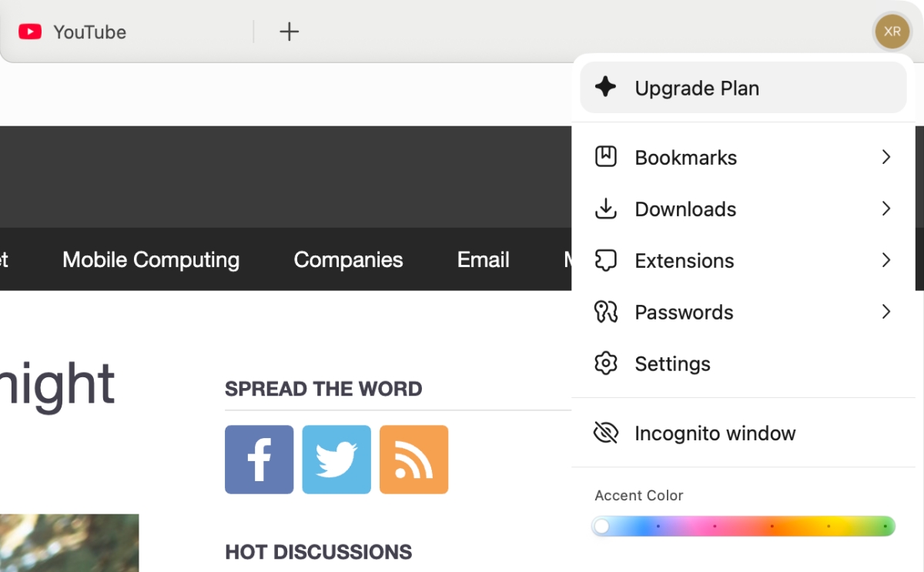924x572 pixels.
Task: Click the orange RSS feed icon
Action: (x=413, y=460)
